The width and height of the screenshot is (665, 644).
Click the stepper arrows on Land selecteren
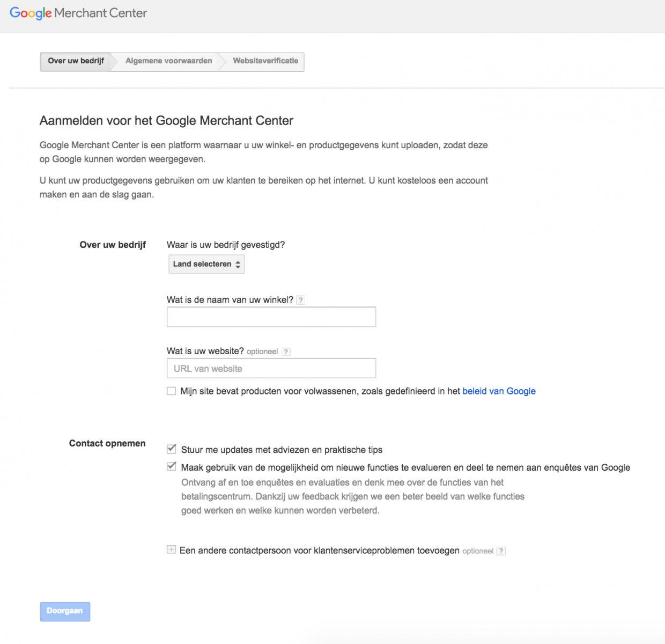click(x=237, y=264)
